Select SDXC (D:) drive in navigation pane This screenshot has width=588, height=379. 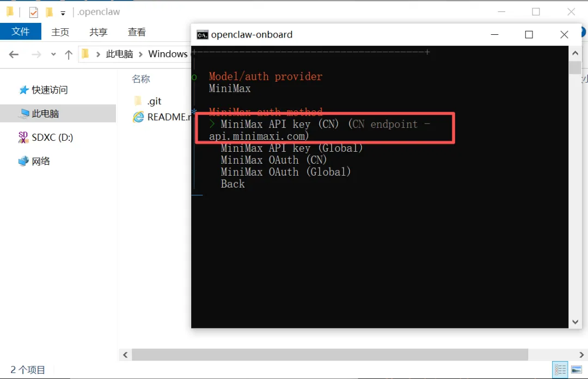(52, 138)
